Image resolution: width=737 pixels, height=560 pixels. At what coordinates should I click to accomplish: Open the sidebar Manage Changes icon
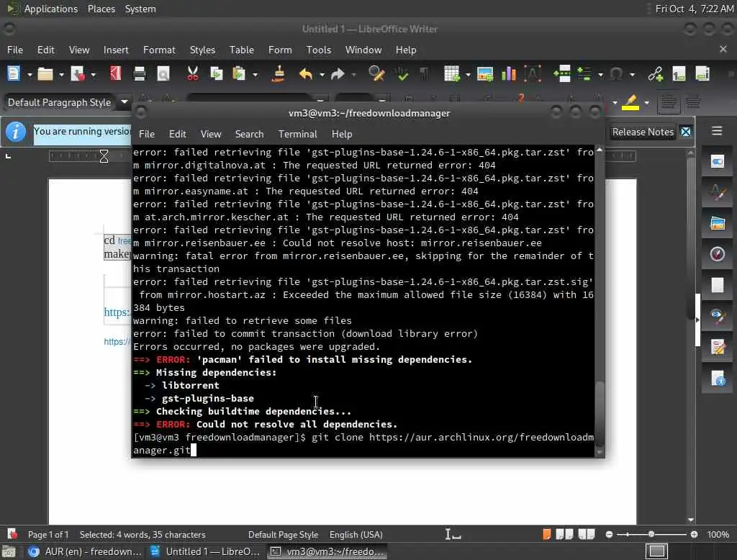[718, 347]
